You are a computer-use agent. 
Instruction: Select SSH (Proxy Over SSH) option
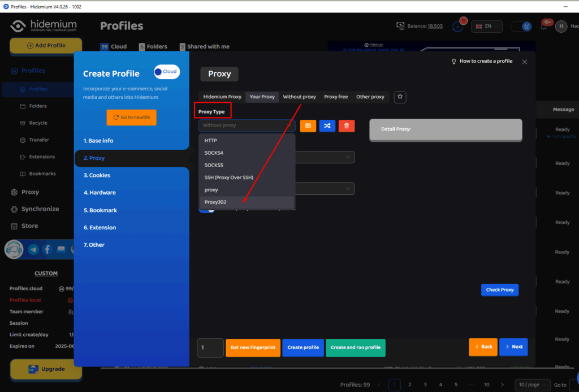click(247, 178)
